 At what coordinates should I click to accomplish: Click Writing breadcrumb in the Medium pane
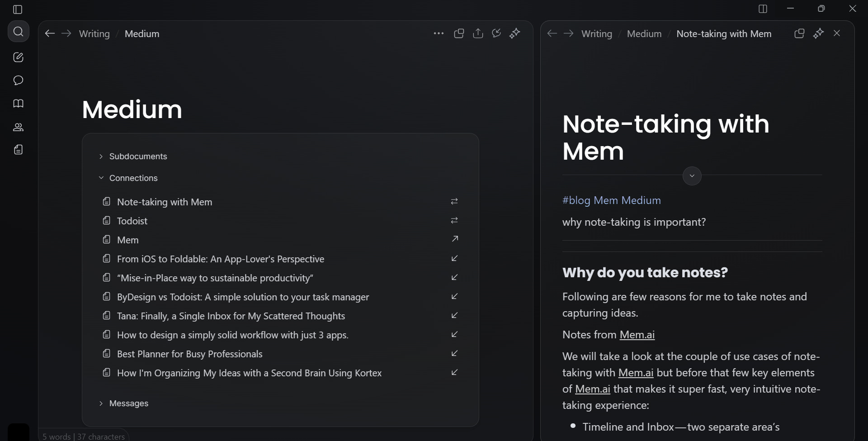(x=94, y=34)
